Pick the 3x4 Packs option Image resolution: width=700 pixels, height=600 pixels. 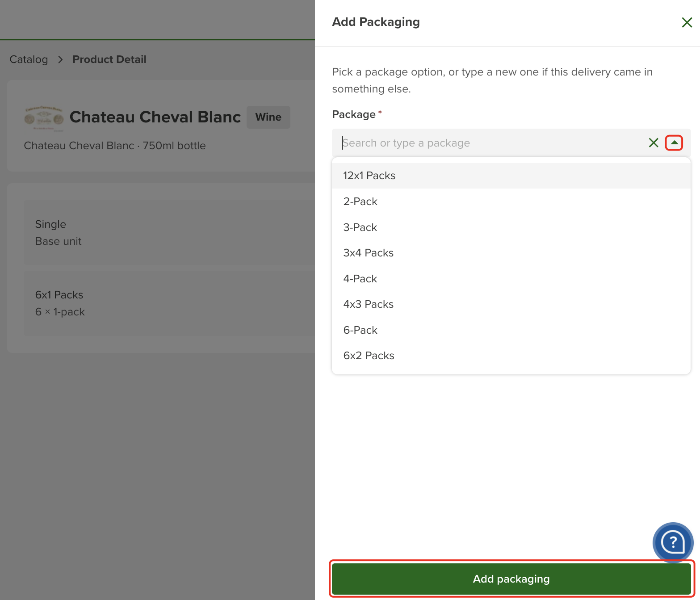coord(511,253)
